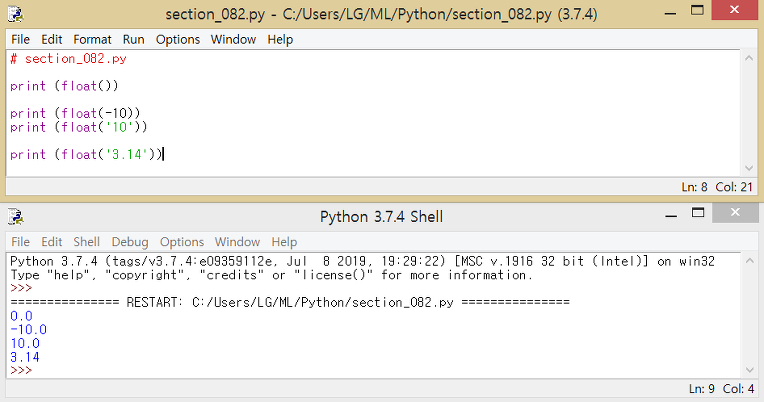Open the editor's File menu

[x=20, y=39]
